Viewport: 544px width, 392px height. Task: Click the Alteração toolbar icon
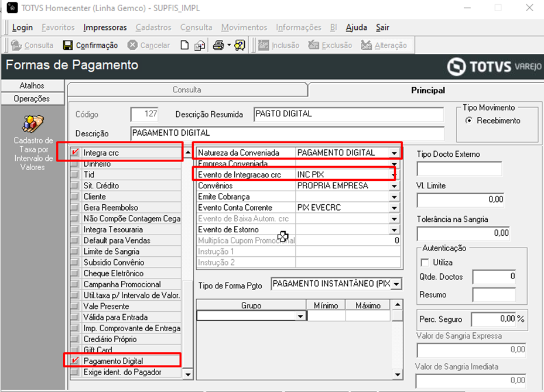point(366,45)
